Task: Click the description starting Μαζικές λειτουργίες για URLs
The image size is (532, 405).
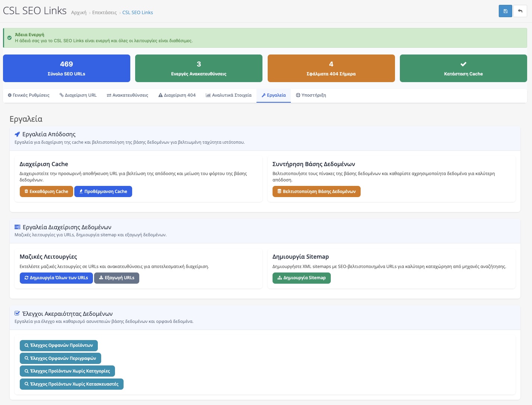Action: [91, 235]
